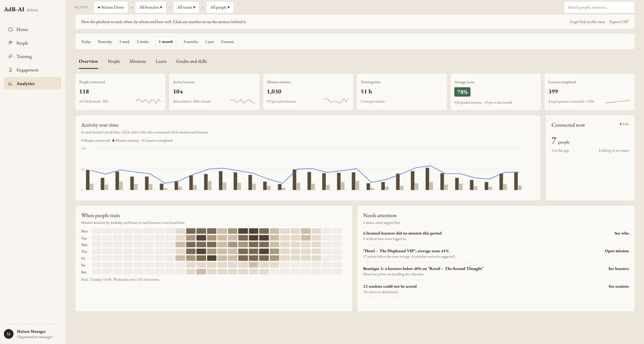Click Organization manager role text
The image size is (644, 344).
34,337
